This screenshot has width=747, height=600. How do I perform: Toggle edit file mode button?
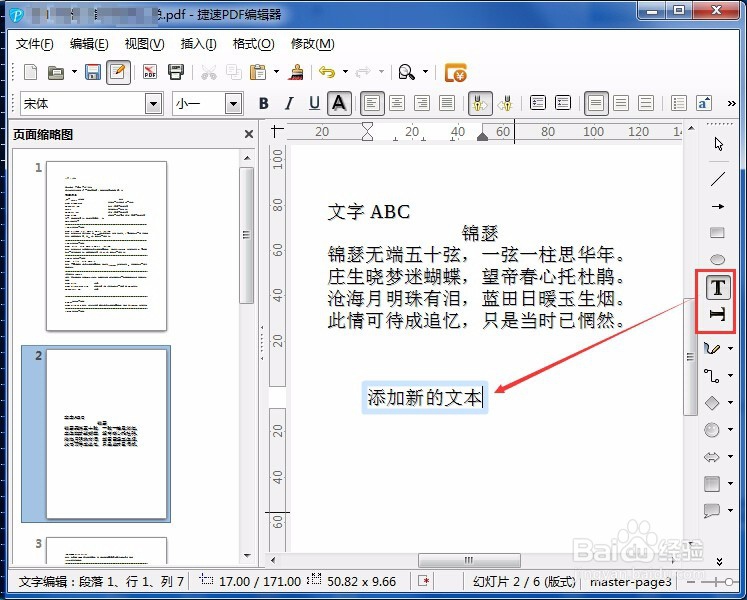click(x=118, y=72)
